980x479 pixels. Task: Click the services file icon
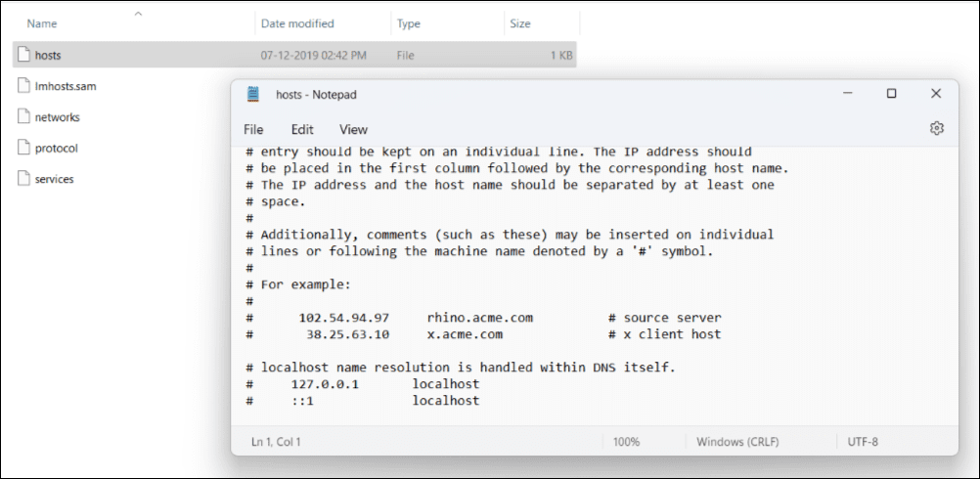pos(23,179)
